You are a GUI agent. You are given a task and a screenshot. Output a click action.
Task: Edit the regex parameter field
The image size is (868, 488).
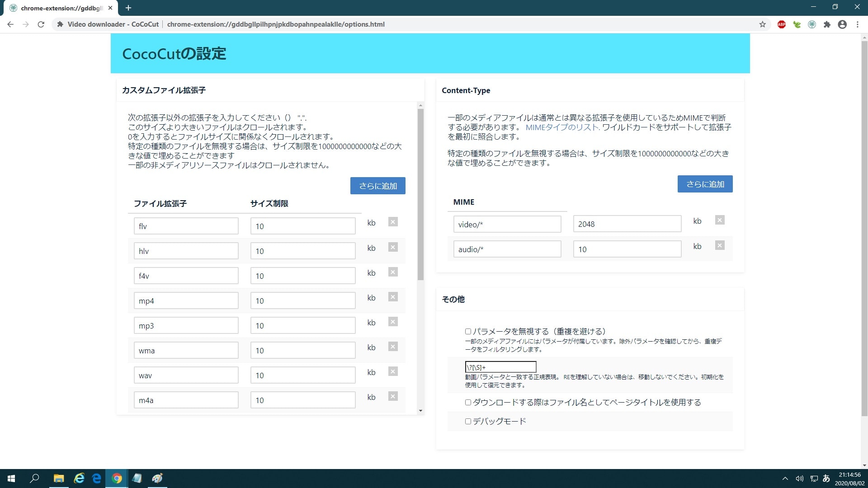500,367
